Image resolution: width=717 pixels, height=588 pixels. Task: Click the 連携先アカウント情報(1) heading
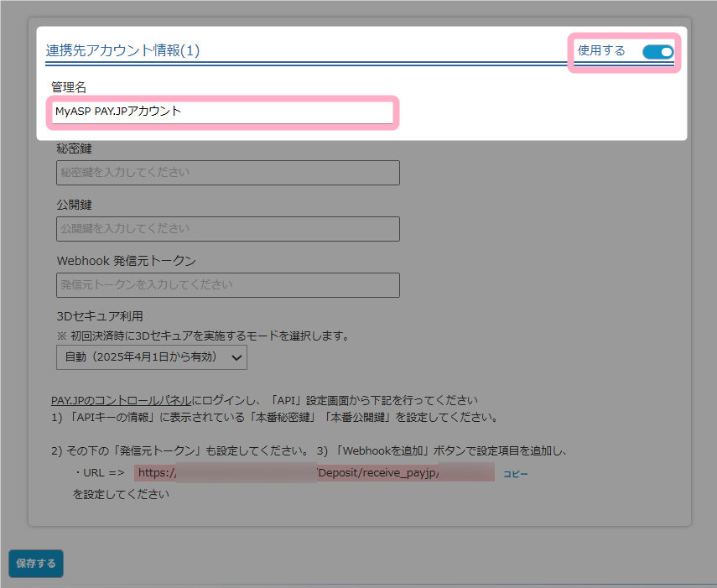(x=122, y=51)
